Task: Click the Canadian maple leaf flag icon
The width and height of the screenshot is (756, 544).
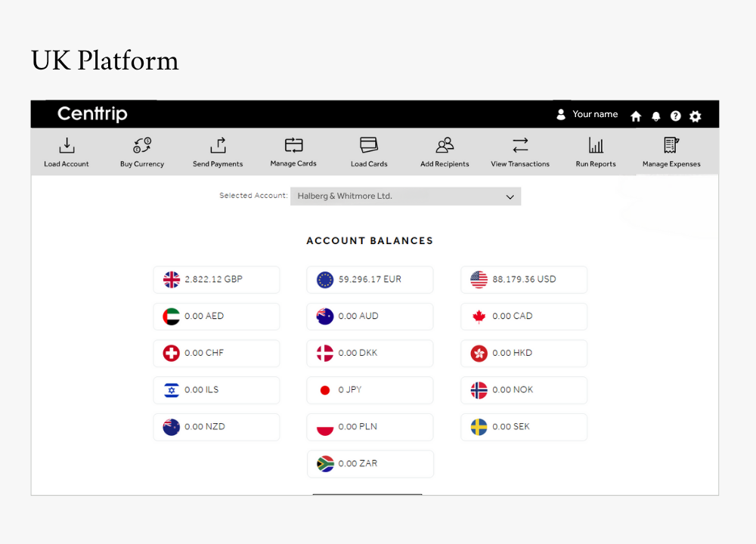Action: click(479, 316)
